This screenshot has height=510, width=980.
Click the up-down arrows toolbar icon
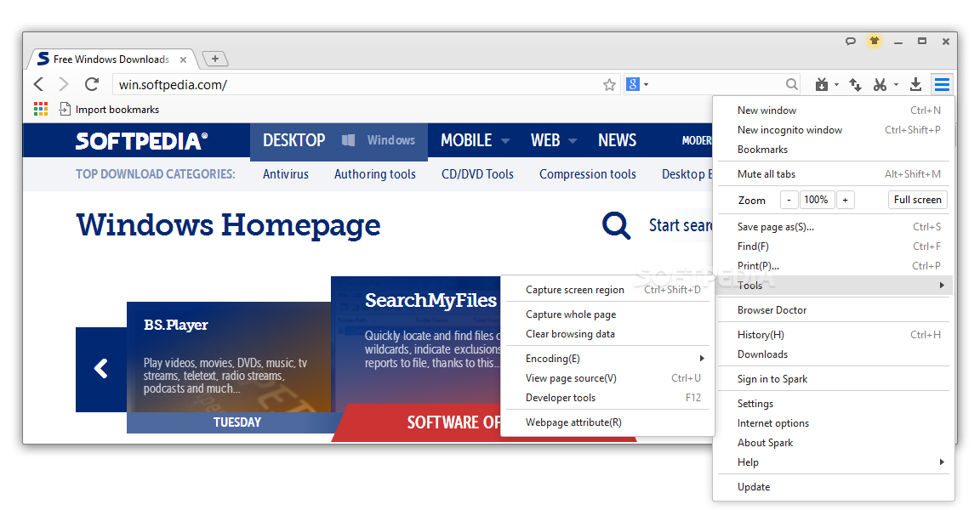pyautogui.click(x=855, y=84)
